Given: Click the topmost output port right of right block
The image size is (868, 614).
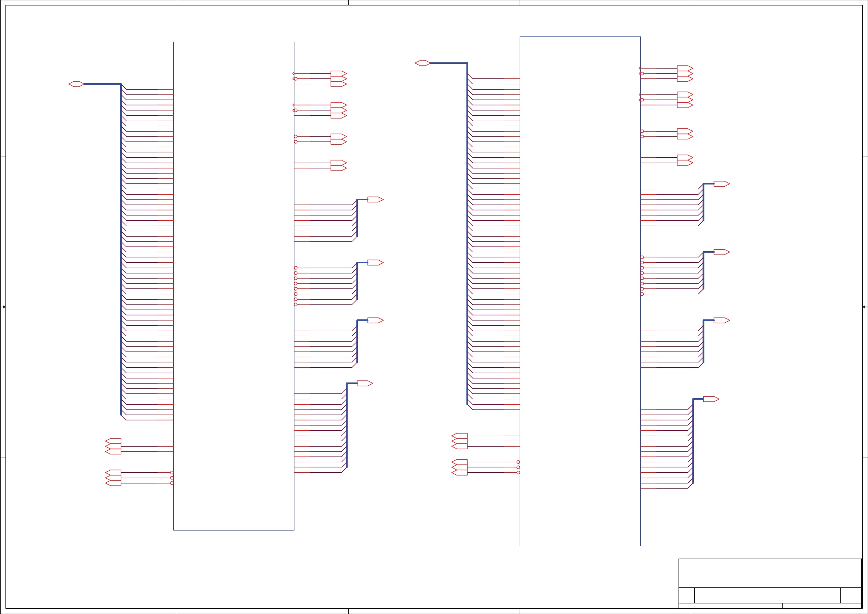Looking at the screenshot, I should click(x=685, y=68).
